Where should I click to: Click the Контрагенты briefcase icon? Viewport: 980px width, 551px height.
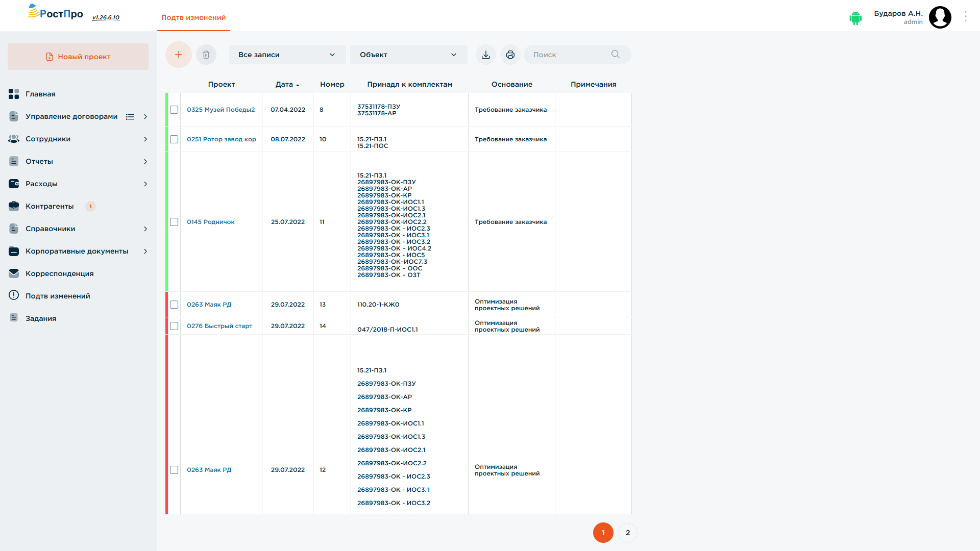(14, 206)
